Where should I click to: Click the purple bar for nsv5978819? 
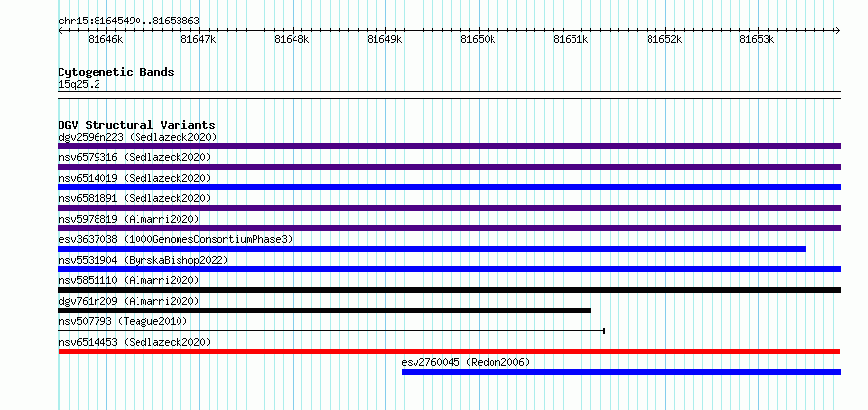pyautogui.click(x=449, y=228)
